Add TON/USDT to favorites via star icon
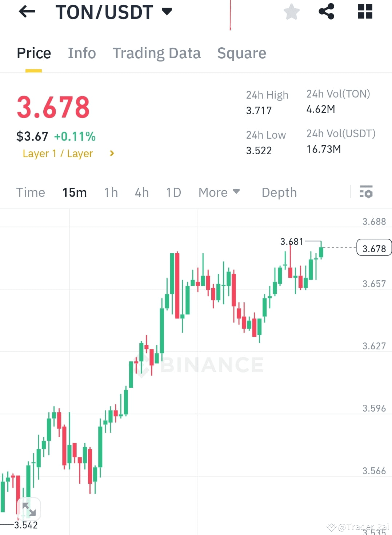The image size is (392, 535). pyautogui.click(x=292, y=12)
